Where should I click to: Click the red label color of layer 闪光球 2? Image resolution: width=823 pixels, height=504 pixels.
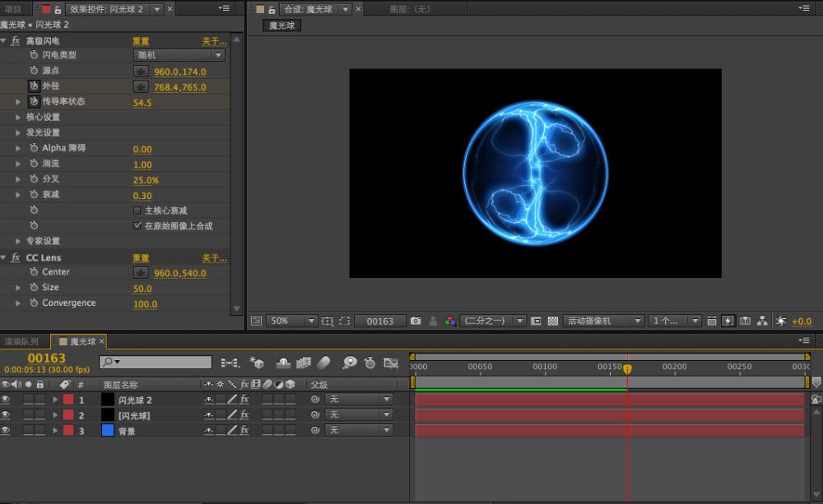pos(68,400)
